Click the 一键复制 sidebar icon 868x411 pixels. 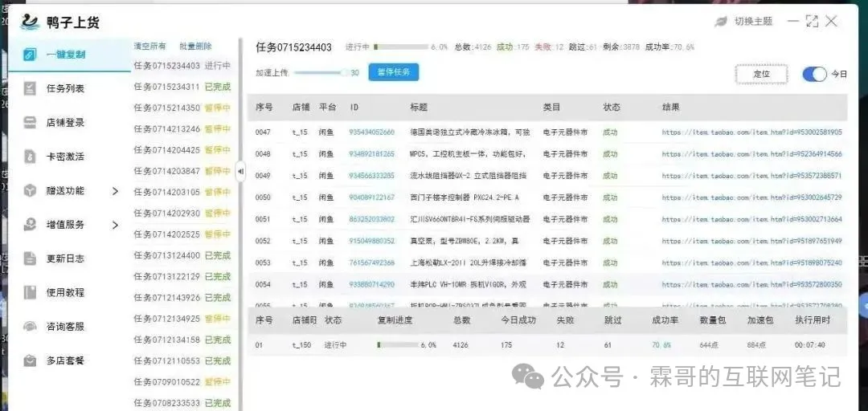30,55
